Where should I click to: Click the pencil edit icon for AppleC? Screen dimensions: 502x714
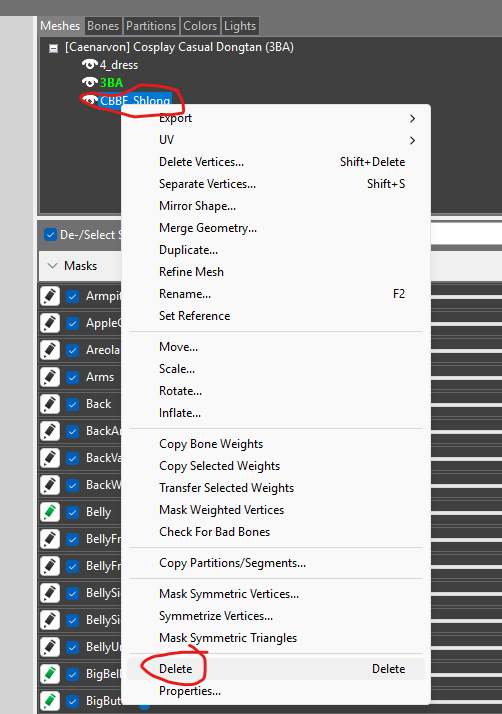[50, 323]
